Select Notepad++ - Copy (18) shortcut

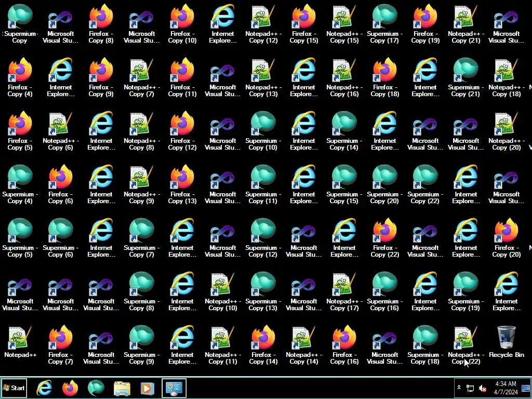point(506,77)
